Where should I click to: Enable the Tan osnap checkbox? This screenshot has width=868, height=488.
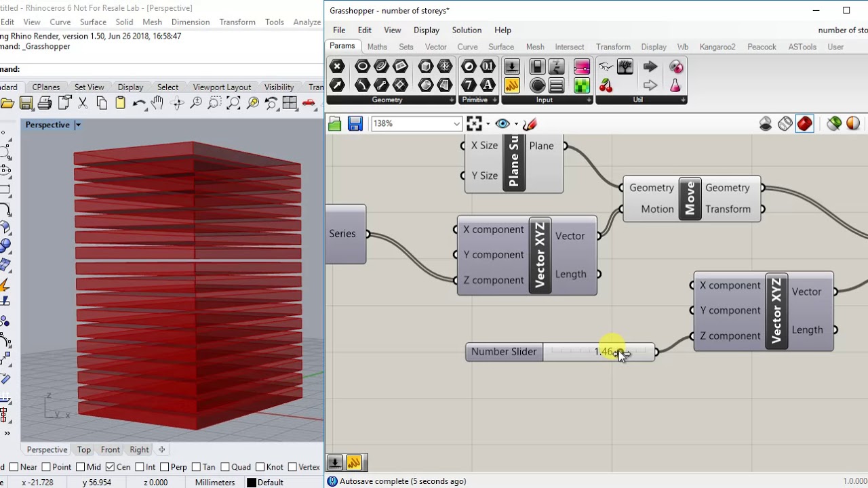pos(196,467)
